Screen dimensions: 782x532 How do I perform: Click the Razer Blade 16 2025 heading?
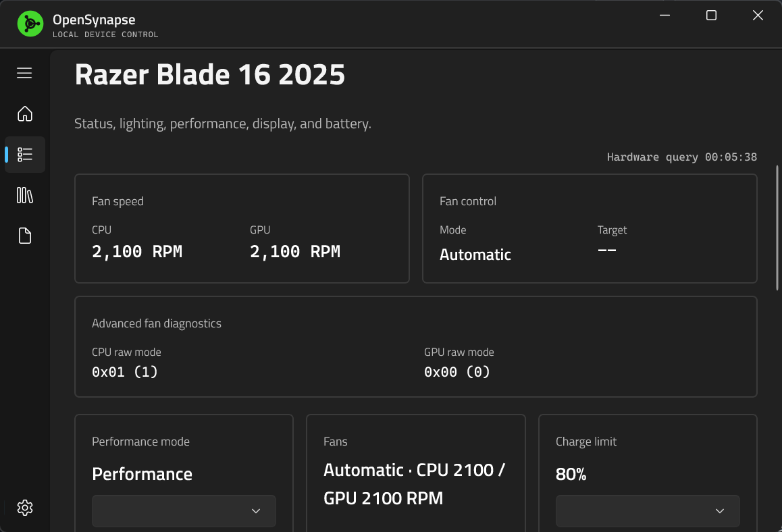click(209, 75)
